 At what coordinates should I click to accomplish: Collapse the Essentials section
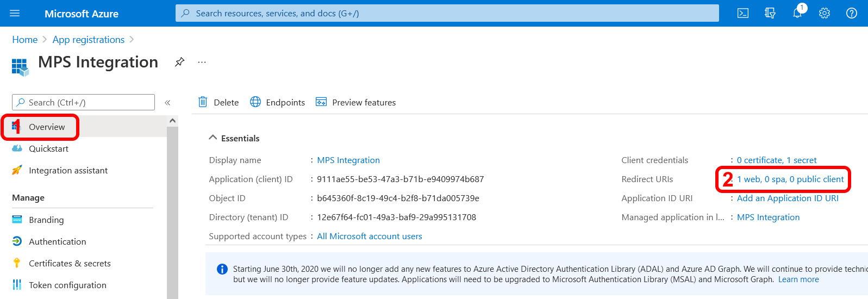tap(213, 138)
